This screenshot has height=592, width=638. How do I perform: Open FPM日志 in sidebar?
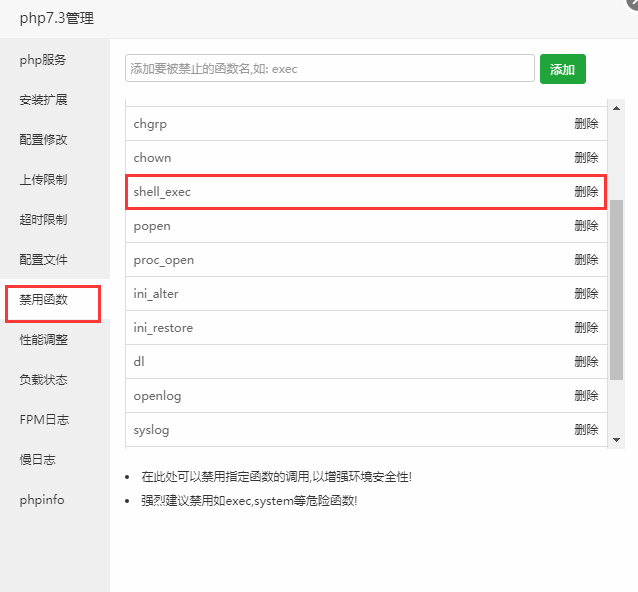pos(43,420)
